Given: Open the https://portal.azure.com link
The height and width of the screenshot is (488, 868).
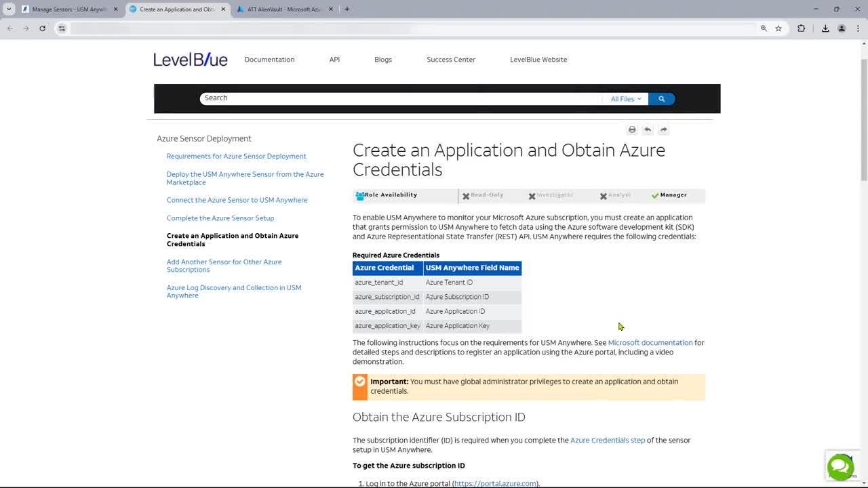Looking at the screenshot, I should click(x=495, y=484).
